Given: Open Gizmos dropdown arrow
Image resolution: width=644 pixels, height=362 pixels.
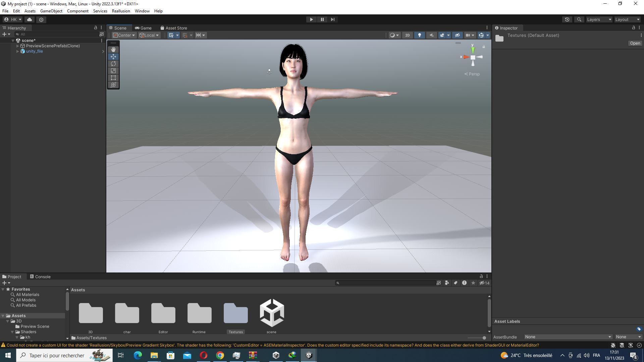Looking at the screenshot, I should (x=488, y=35).
